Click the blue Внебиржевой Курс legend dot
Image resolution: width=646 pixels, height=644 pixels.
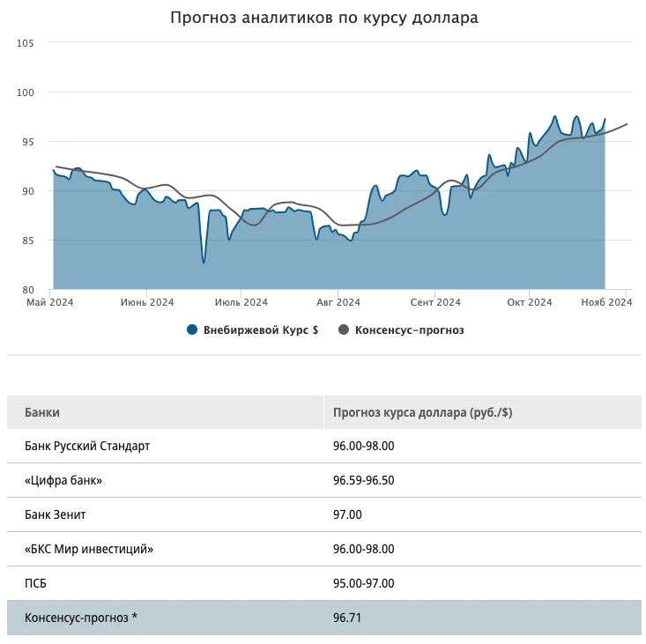pyautogui.click(x=191, y=330)
